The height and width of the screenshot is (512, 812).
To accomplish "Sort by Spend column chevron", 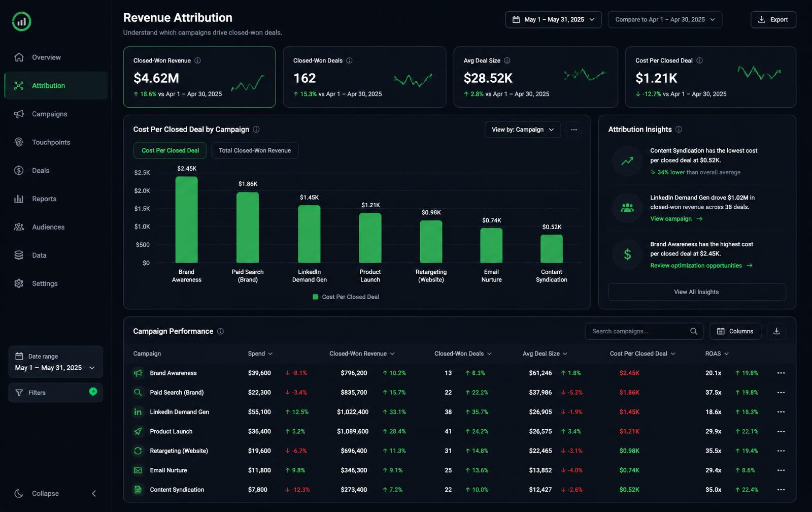I will 270,354.
